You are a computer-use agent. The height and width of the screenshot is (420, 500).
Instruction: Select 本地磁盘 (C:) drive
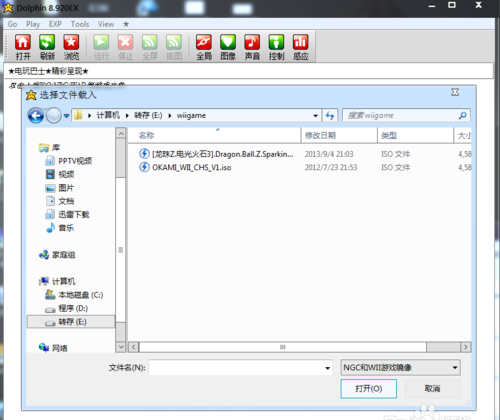coord(74,295)
